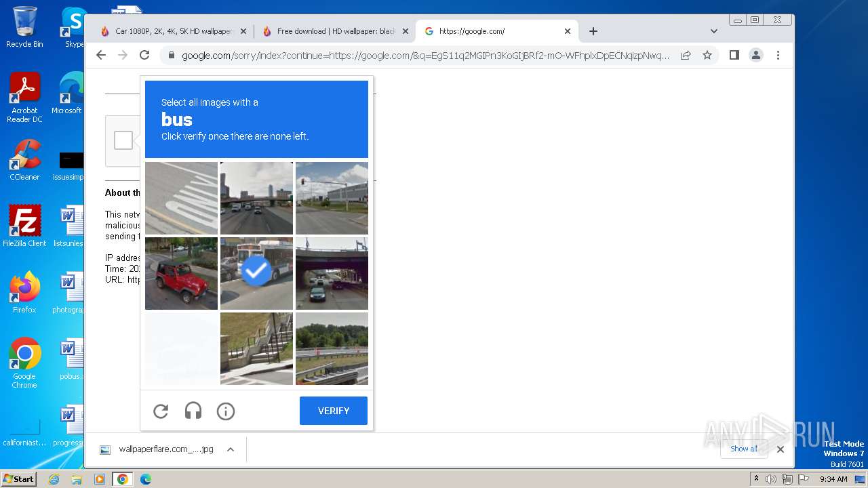This screenshot has height=488, width=868.
Task: Open a new tab with plus button
Action: tap(593, 31)
